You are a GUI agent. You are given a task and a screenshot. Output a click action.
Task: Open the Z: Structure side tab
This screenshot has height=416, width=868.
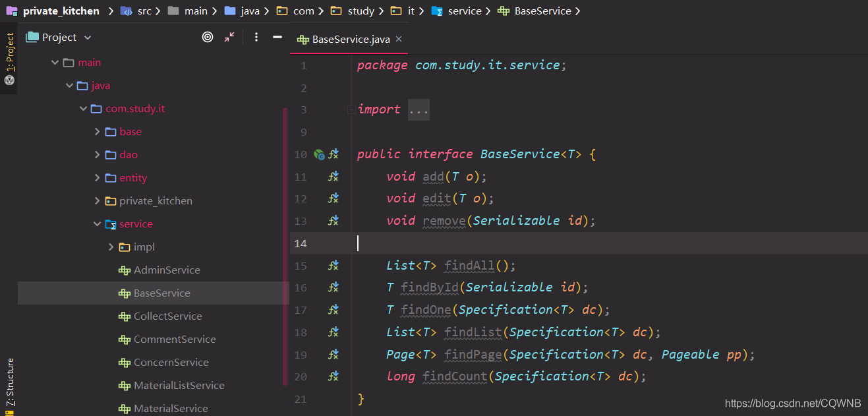pos(9,382)
